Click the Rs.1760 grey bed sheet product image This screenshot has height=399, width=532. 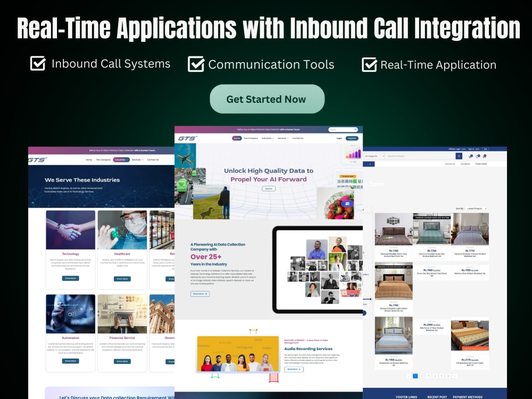click(x=394, y=229)
